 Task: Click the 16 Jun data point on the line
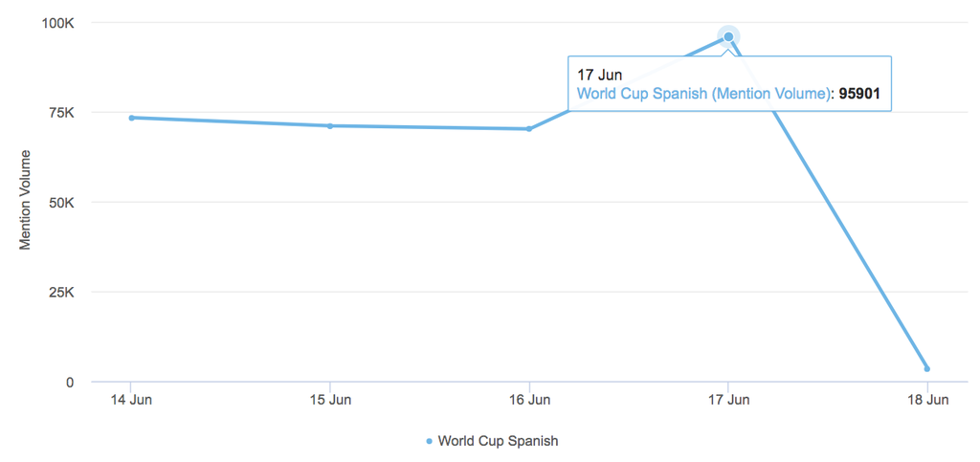pos(529,128)
